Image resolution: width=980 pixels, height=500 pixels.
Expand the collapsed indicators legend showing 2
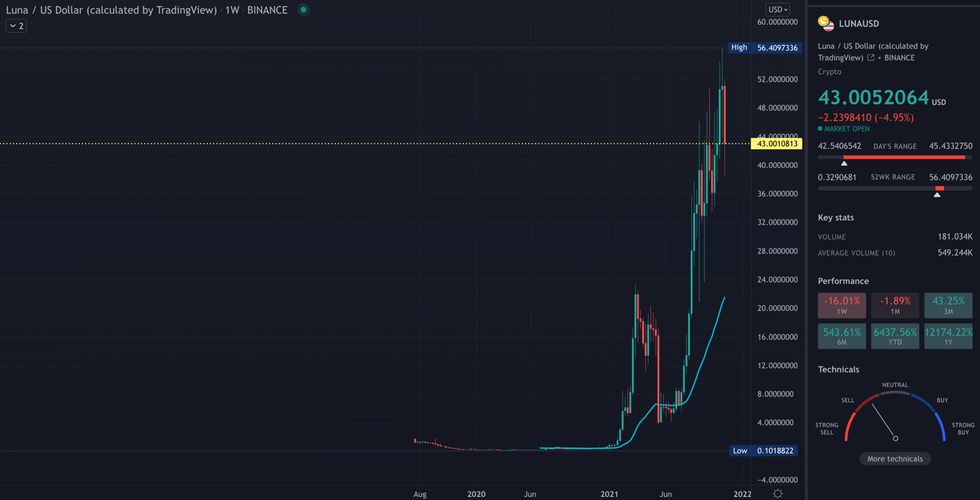[16, 26]
